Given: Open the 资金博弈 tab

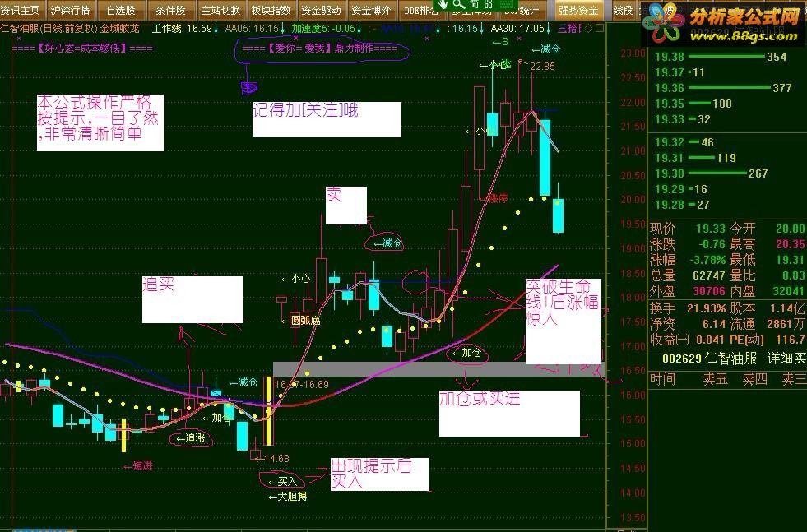Looking at the screenshot, I should [371, 11].
